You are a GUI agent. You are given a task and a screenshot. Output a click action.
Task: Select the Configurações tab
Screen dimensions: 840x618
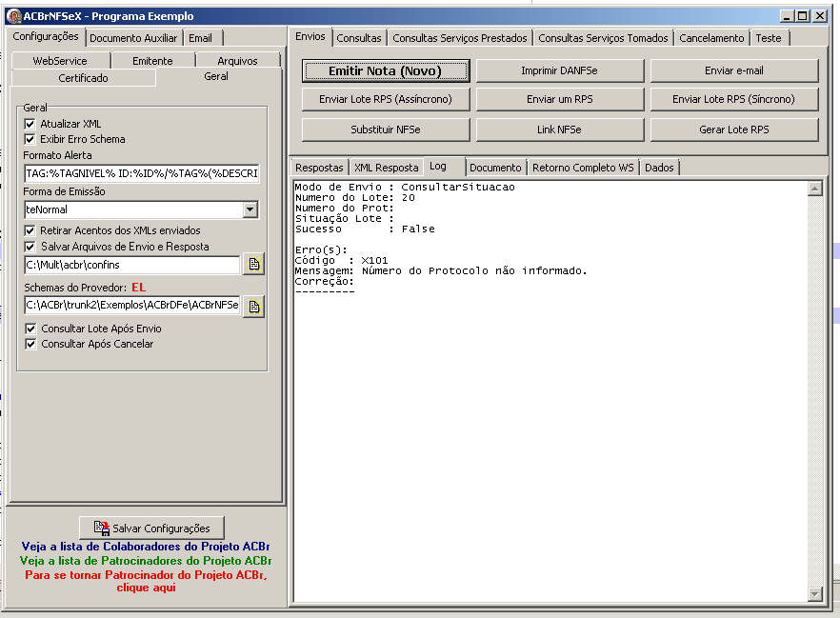click(46, 36)
